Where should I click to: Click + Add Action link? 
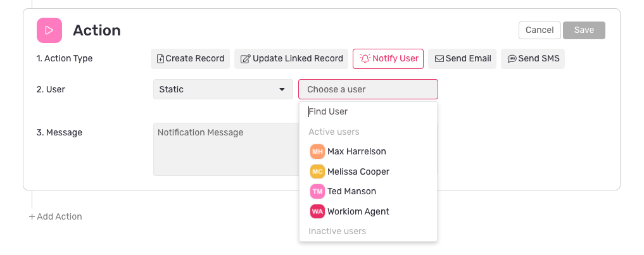(56, 217)
